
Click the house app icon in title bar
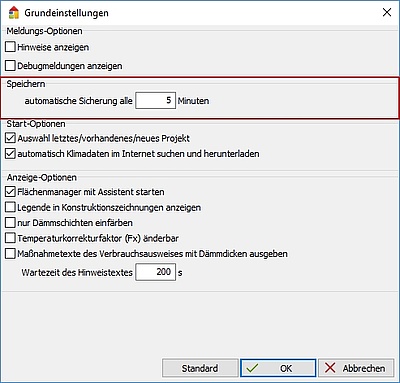click(14, 13)
